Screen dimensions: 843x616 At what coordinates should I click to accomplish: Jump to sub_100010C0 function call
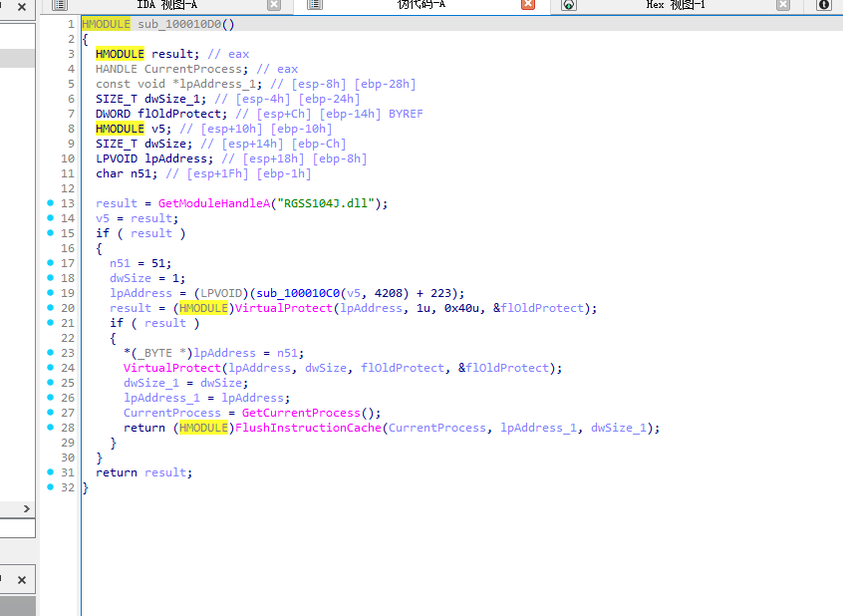pyautogui.click(x=295, y=293)
